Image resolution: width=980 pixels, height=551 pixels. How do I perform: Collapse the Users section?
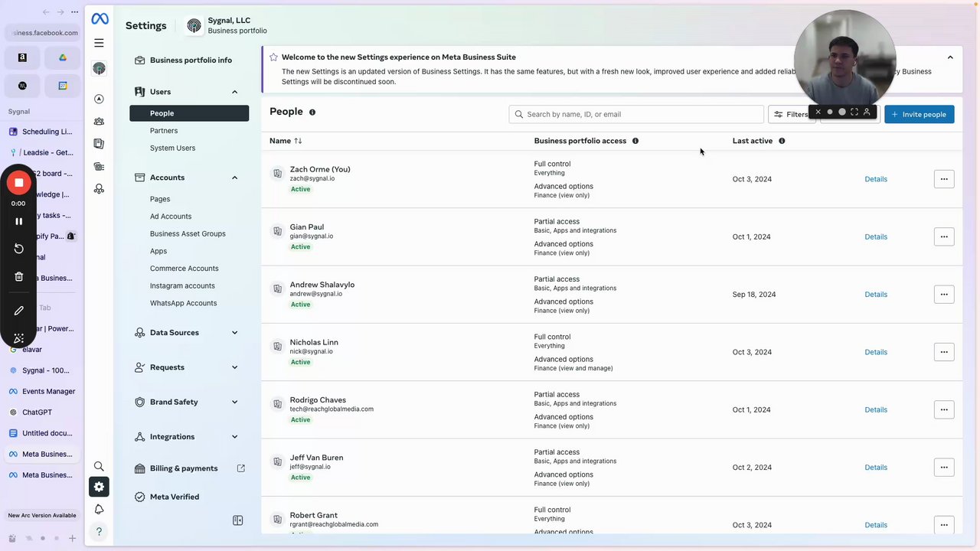coord(234,92)
